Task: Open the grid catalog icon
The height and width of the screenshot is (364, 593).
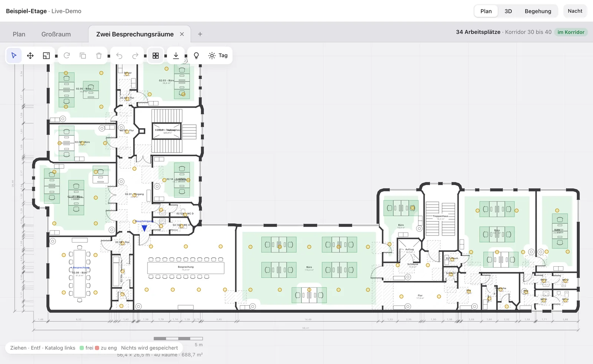Action: tap(156, 56)
